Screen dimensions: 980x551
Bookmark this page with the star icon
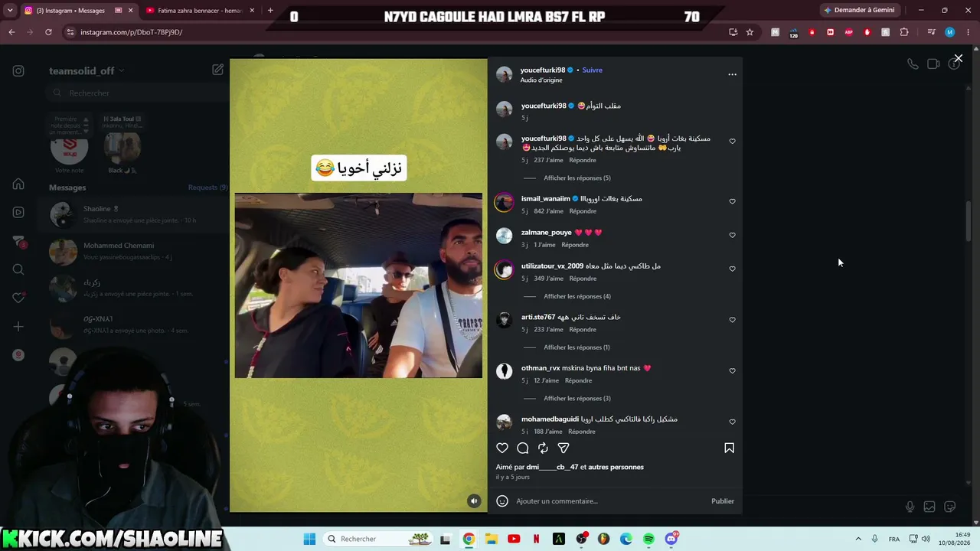coord(750,32)
